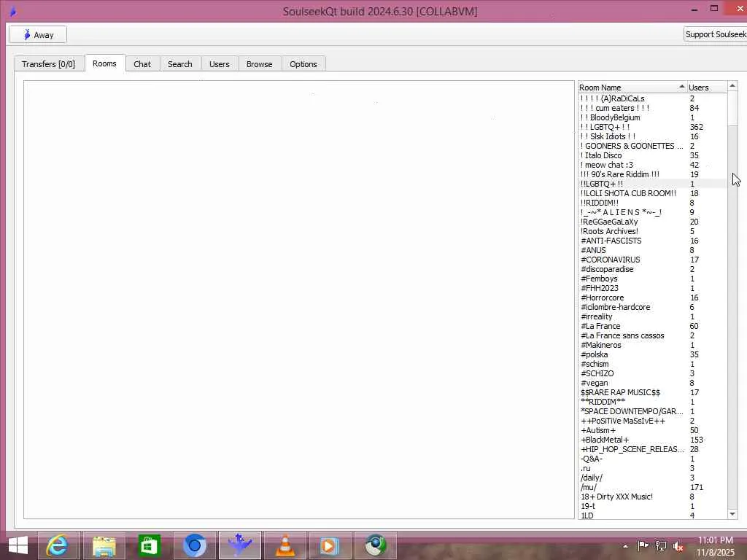This screenshot has width=747, height=560.
Task: Sort by the Users column header
Action: [x=706, y=87]
